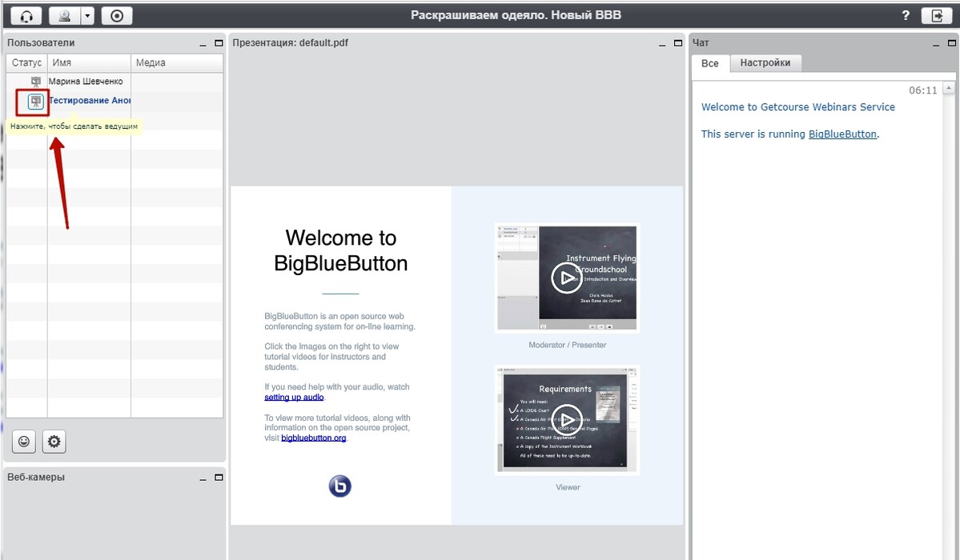Click the Медиа column header
Screen dimensions: 960x560
point(177,62)
